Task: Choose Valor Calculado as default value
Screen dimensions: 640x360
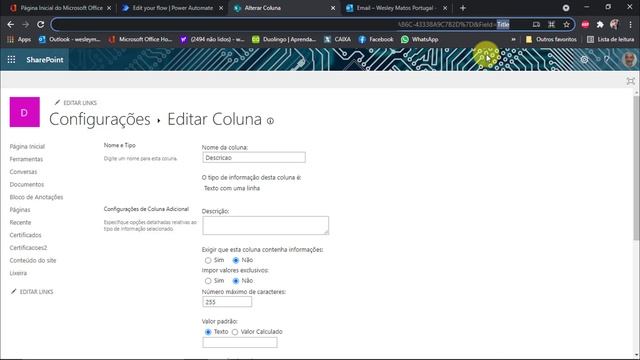Action: click(x=235, y=332)
